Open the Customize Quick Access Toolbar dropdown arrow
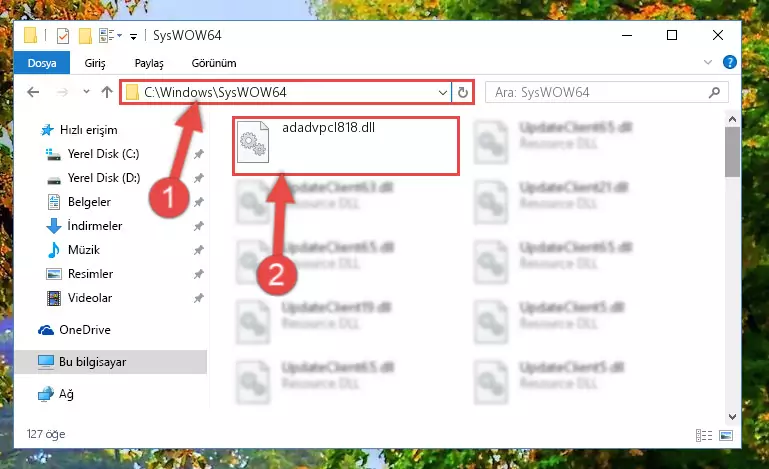The width and height of the screenshot is (769, 469). click(133, 36)
